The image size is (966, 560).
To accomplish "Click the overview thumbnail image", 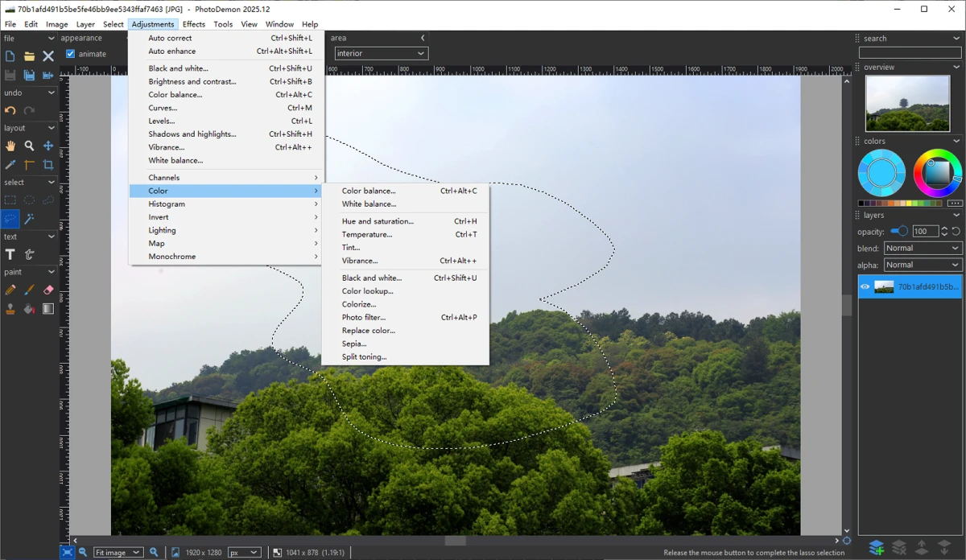I will (907, 104).
